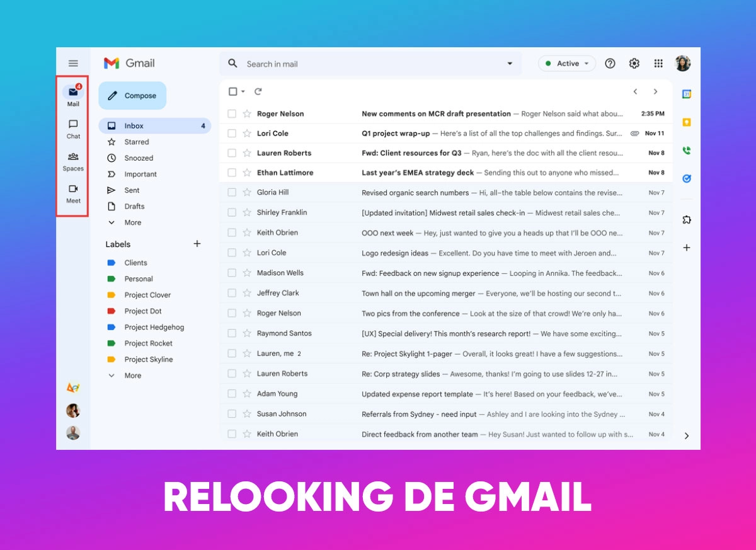Open the Support help icon
756x550 pixels.
(x=610, y=64)
